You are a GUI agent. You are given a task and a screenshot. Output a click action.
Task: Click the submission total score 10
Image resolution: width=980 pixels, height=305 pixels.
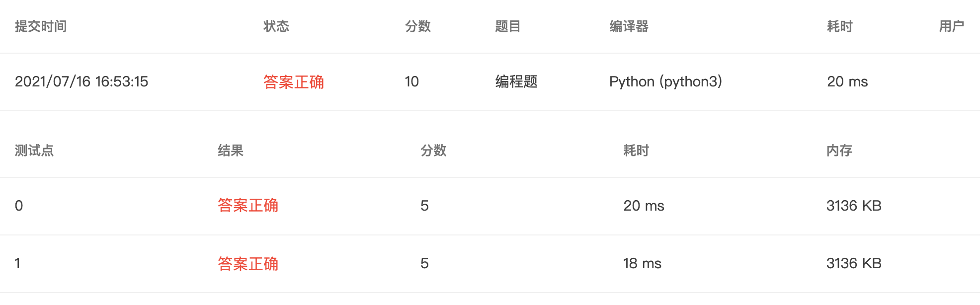coord(412,81)
